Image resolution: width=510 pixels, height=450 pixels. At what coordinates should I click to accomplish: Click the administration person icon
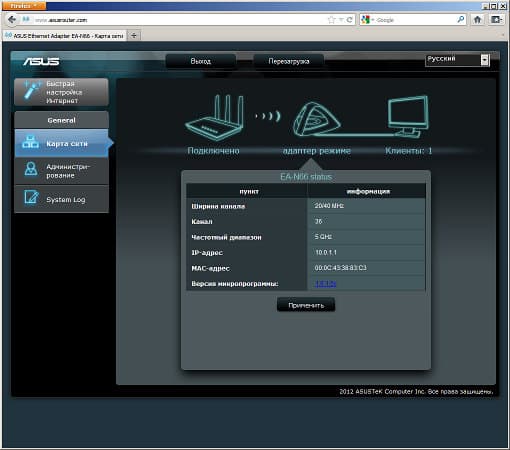[x=31, y=169]
